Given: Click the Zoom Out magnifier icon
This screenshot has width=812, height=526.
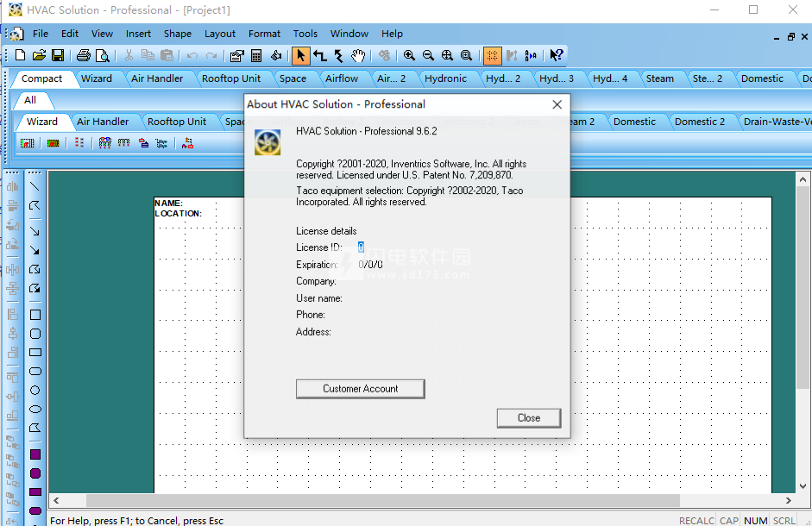Looking at the screenshot, I should click(x=428, y=55).
